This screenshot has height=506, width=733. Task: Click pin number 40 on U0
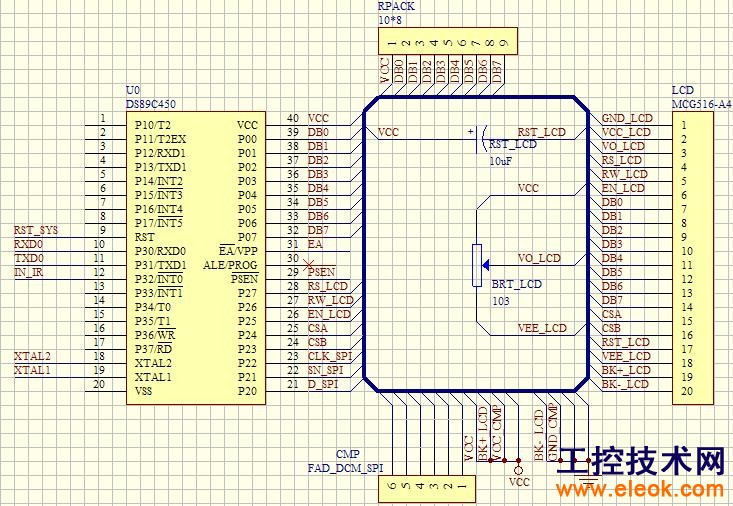tap(293, 118)
